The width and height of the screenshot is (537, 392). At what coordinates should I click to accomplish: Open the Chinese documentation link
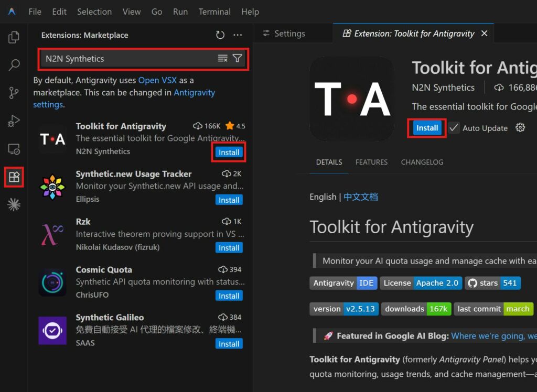click(x=361, y=197)
